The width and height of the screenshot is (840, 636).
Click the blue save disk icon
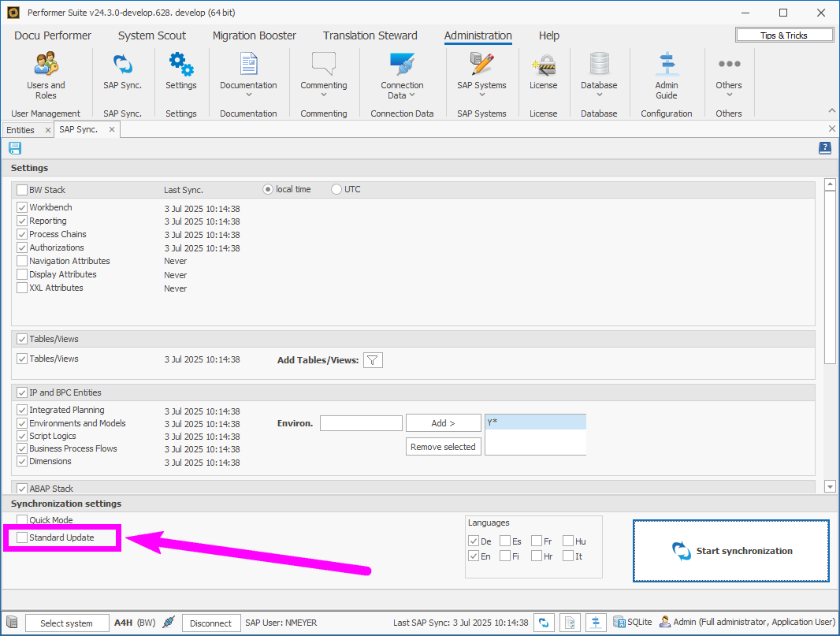(15, 148)
